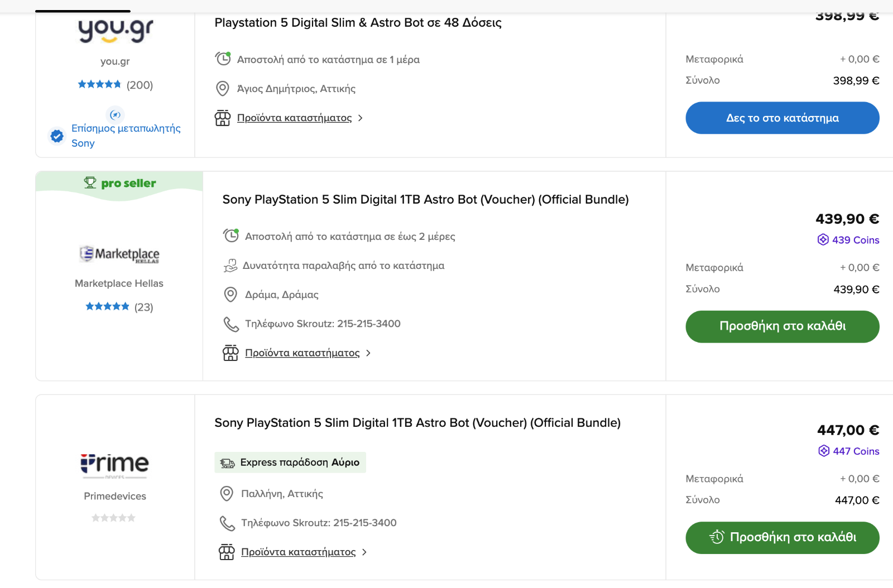Click the fast-clock icon in Primedevices cart button
This screenshot has width=893, height=588.
pos(717,537)
